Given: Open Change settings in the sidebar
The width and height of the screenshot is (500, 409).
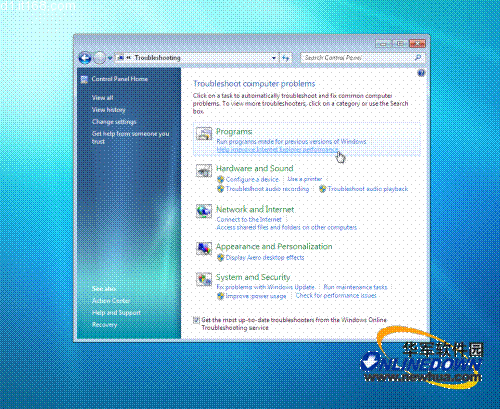Looking at the screenshot, I should tap(114, 122).
